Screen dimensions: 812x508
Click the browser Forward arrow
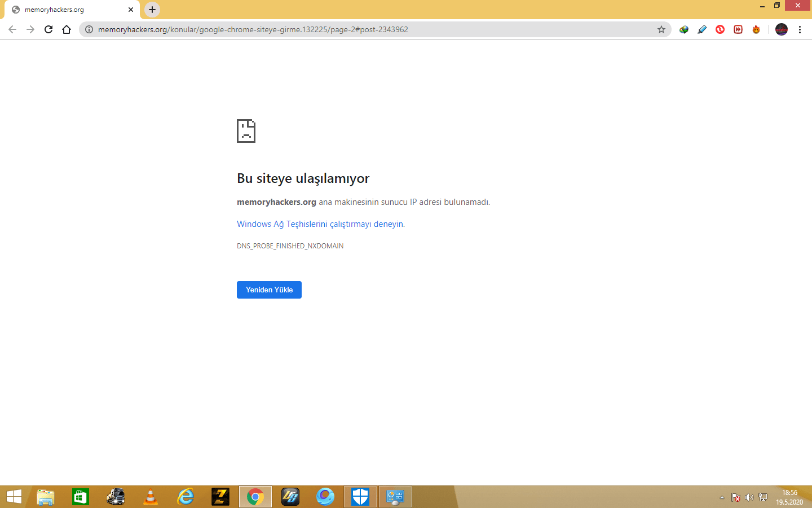coord(30,29)
